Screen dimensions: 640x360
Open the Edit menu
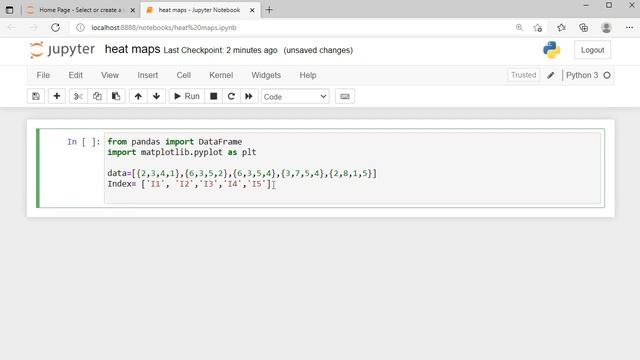[x=76, y=75]
